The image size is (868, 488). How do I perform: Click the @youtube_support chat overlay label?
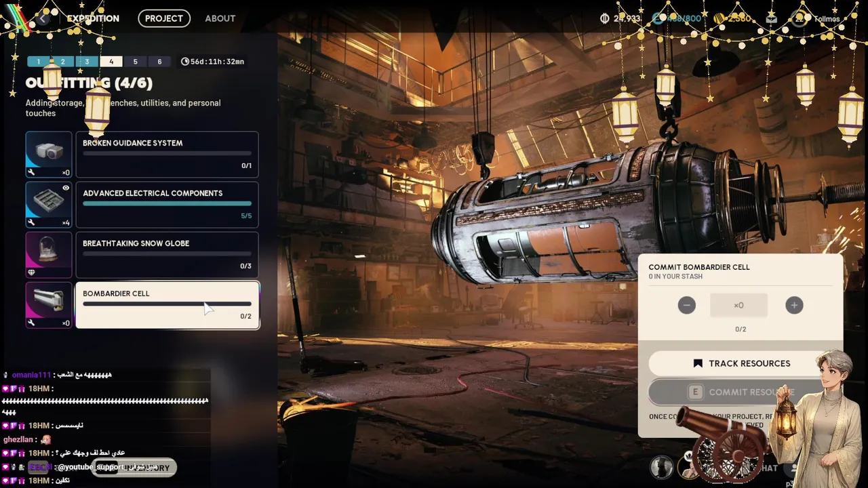coord(92,467)
